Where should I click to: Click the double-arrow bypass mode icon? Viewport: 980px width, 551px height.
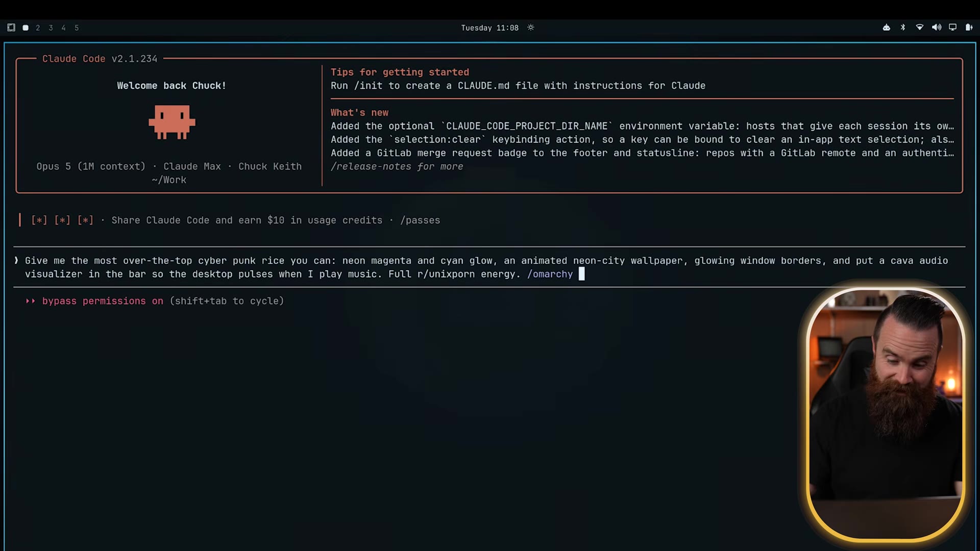(x=31, y=301)
